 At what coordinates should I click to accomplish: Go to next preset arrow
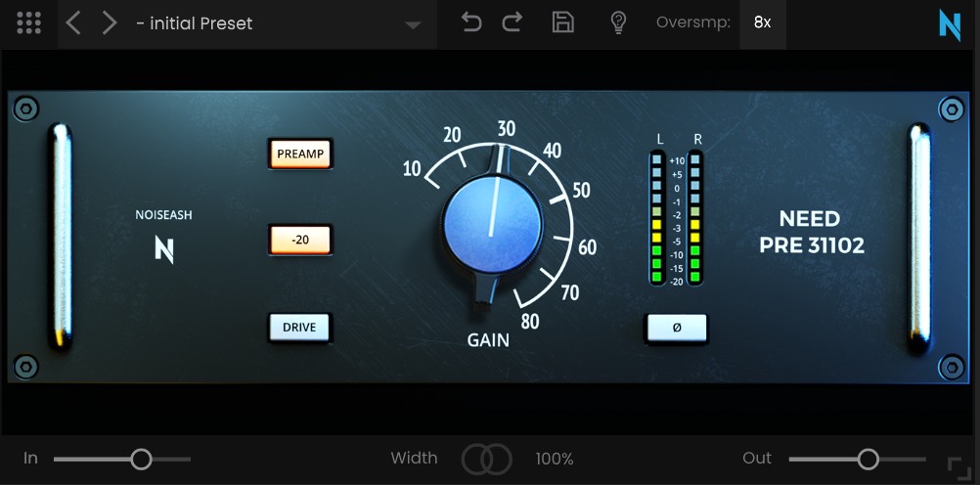tap(109, 23)
